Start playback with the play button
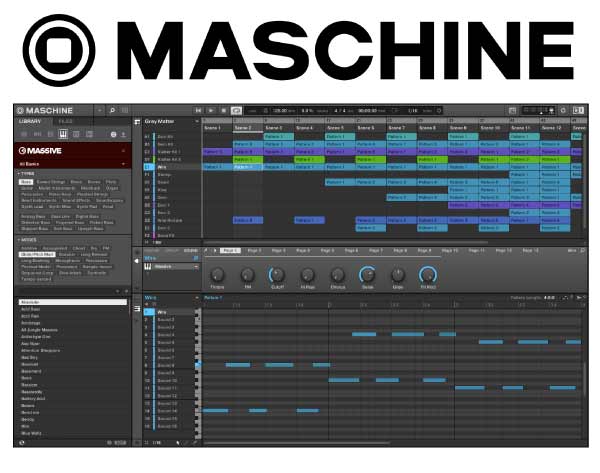This screenshot has height=473, width=600. [x=211, y=111]
